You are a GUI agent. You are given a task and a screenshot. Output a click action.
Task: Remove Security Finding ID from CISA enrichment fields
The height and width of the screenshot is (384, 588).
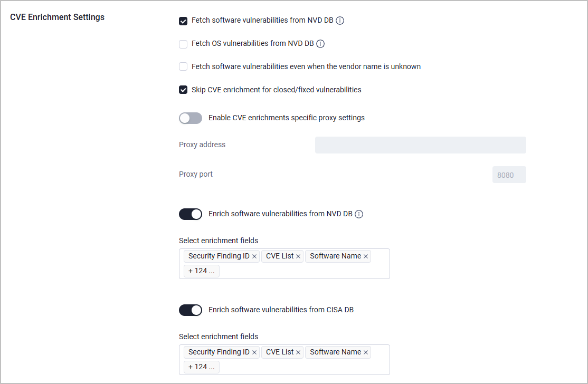pos(254,352)
